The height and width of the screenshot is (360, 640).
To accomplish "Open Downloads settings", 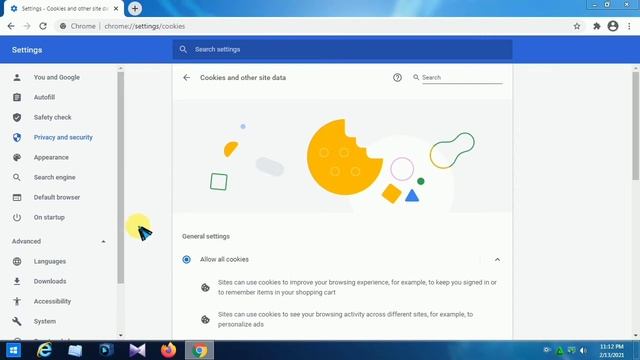I will pyautogui.click(x=50, y=281).
